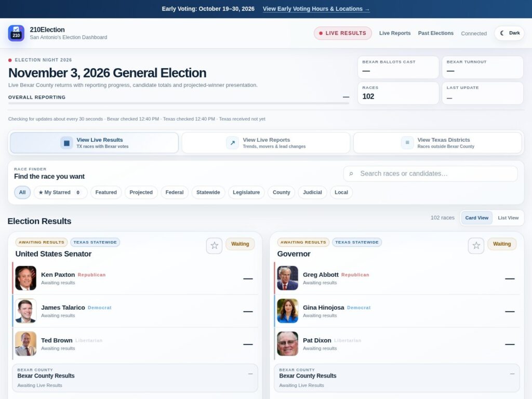The image size is (532, 399).
Task: Click the LIVE RESULTS button
Action: point(343,33)
